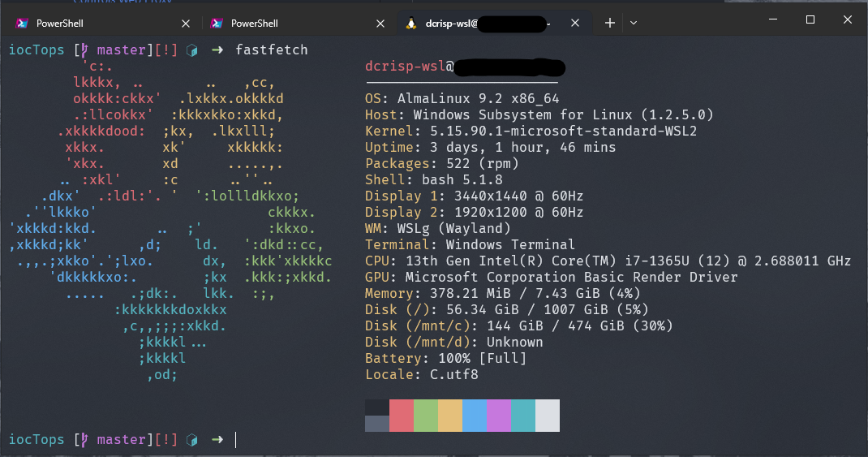This screenshot has height=457, width=868.
Task: Click the 'Disk (/mnt/c): 144 GiB' line
Action: click(518, 326)
